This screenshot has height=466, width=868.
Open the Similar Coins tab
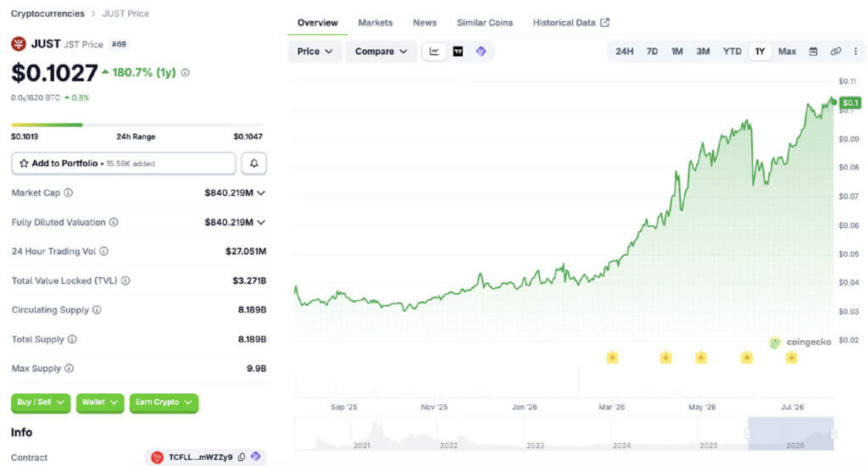click(x=484, y=23)
